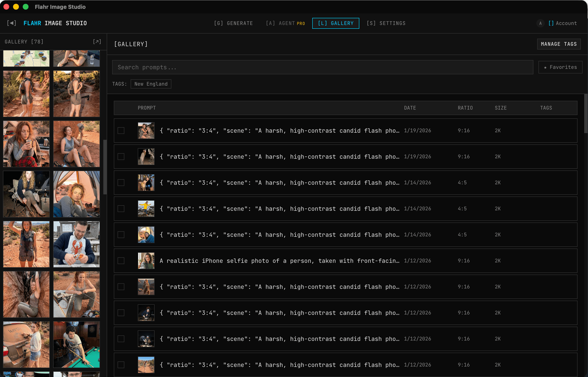588x377 pixels.
Task: Click the dog photo thumbnail on 1/14/2026 row
Action: 146,182
